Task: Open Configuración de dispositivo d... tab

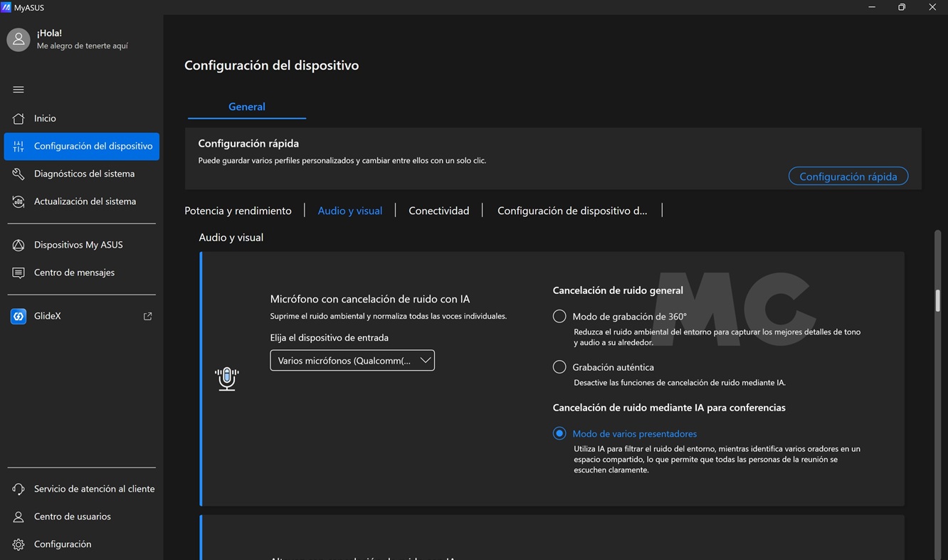Action: (572, 211)
